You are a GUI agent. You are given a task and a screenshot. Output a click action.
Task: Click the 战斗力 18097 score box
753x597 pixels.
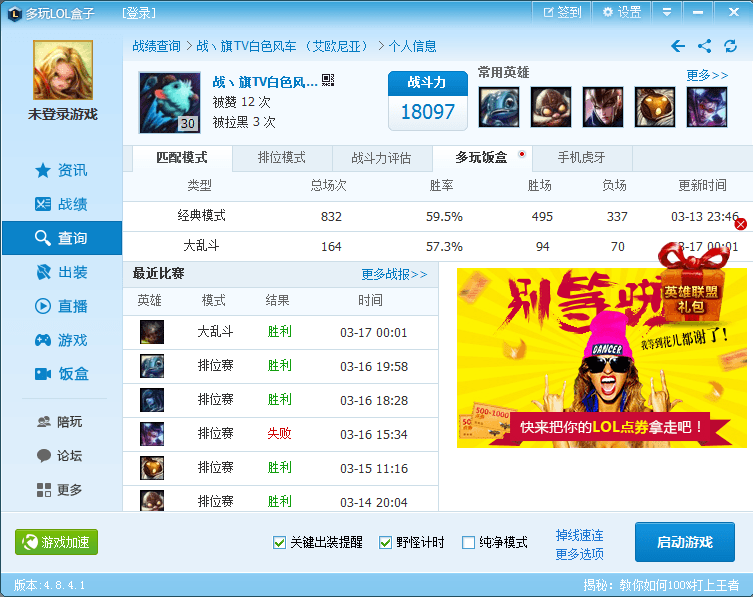[x=428, y=101]
